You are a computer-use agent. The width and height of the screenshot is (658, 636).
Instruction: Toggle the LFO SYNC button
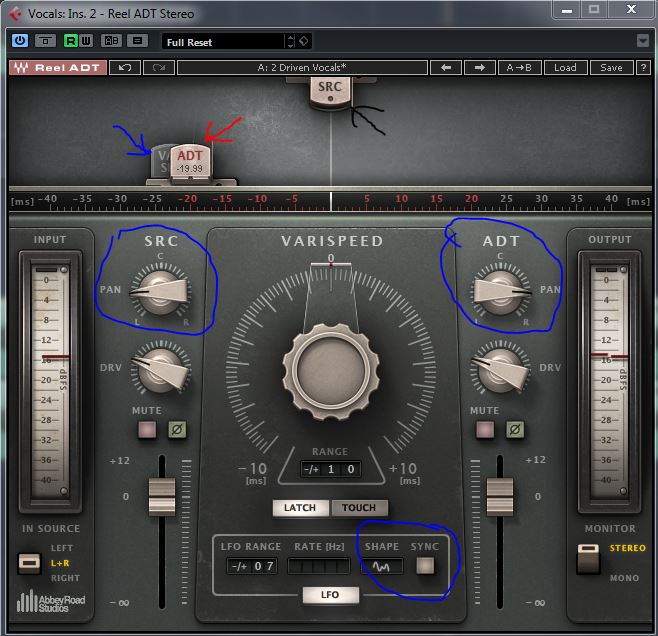[x=425, y=566]
